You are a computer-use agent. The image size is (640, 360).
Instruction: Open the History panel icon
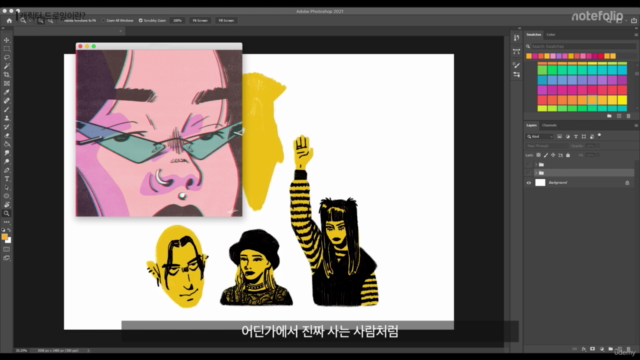tap(517, 38)
